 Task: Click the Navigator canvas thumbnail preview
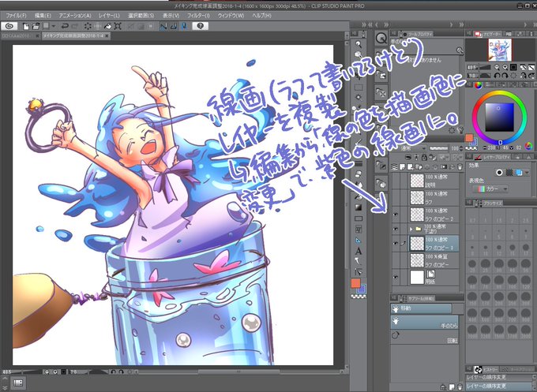coord(500,50)
